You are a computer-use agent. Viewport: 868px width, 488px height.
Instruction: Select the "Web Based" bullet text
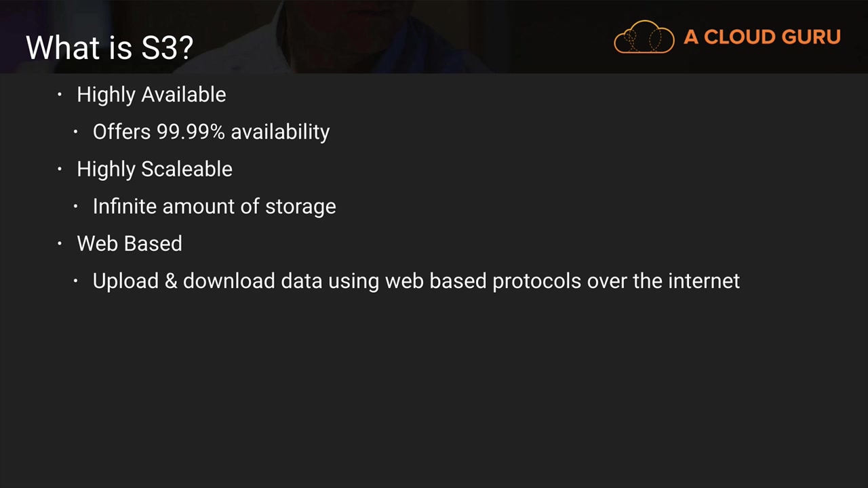click(x=130, y=244)
